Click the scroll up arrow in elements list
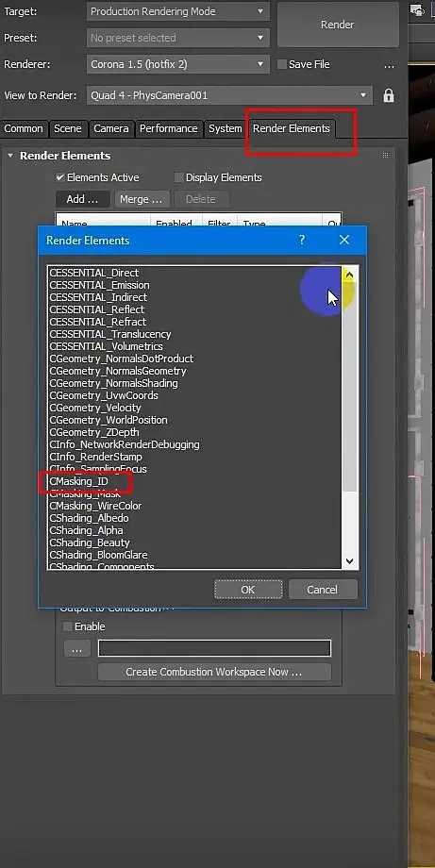The height and width of the screenshot is (868, 435). pos(349,275)
